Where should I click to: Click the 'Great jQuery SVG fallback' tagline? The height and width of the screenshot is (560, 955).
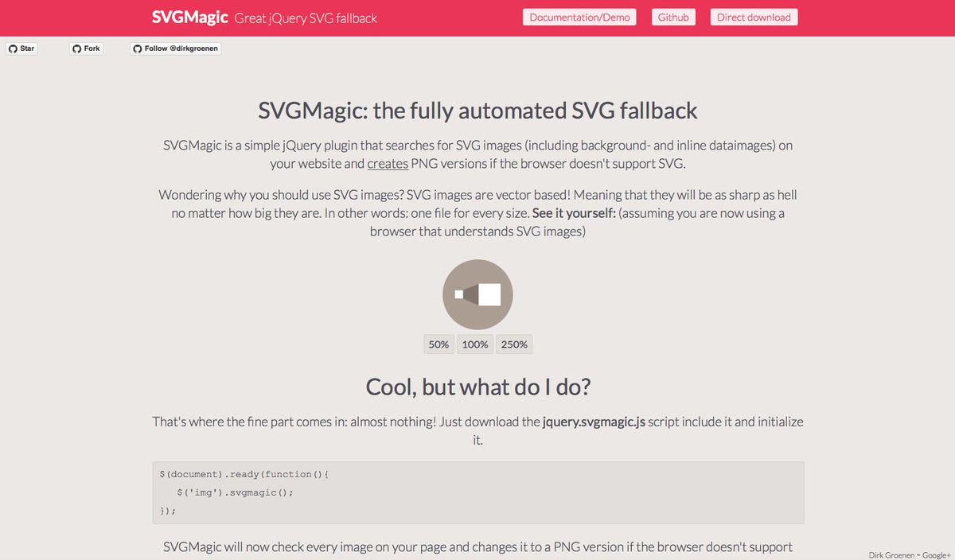click(x=306, y=17)
